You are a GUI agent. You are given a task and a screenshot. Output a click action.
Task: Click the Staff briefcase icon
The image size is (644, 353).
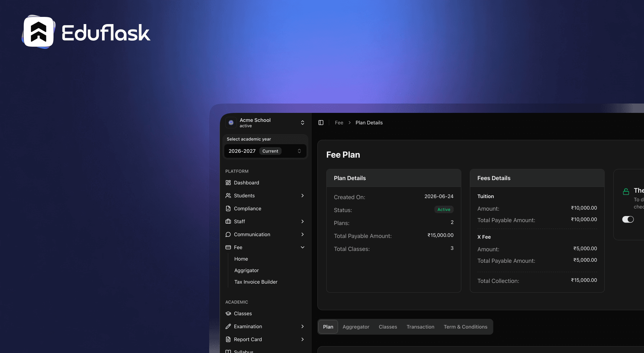point(228,221)
